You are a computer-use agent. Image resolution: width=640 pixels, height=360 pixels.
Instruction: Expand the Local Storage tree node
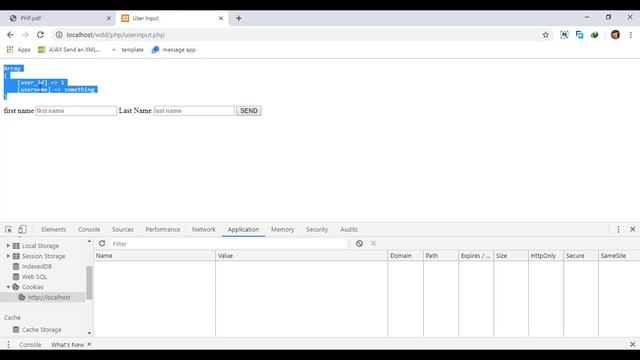coord(8,246)
